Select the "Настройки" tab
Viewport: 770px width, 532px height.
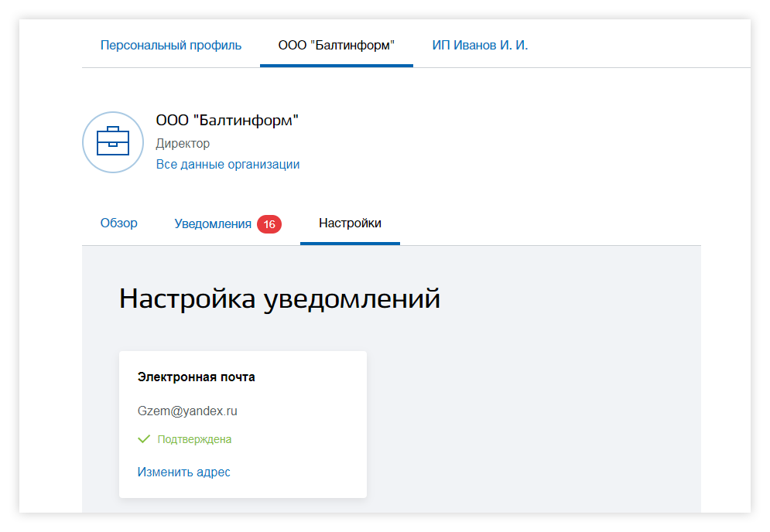(349, 223)
